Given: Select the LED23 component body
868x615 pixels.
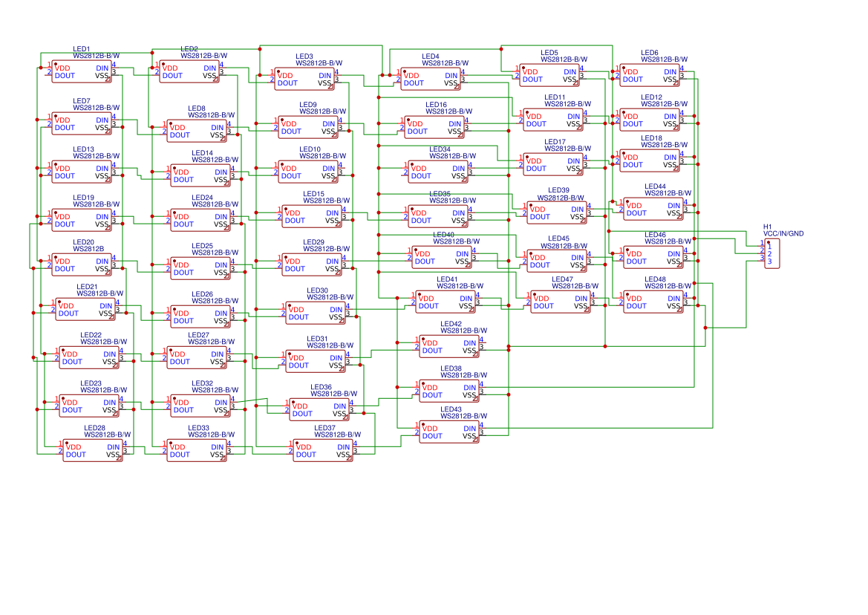Looking at the screenshot, I should (89, 406).
